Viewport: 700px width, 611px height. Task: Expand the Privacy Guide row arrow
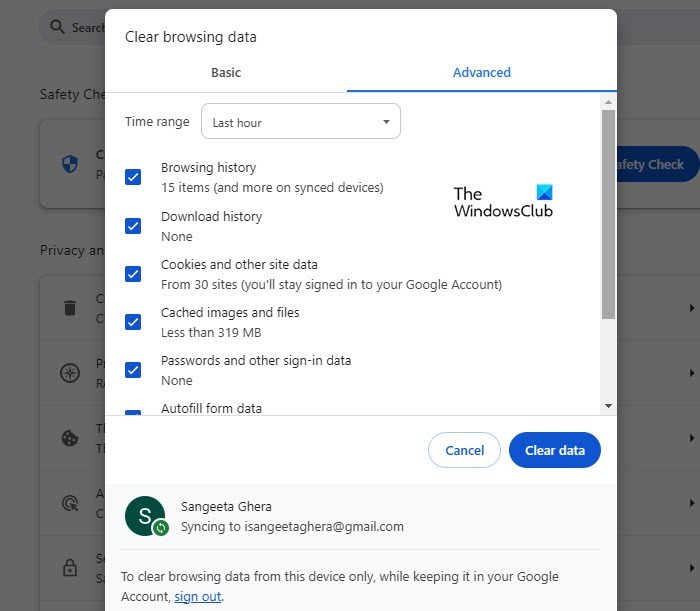(x=692, y=373)
